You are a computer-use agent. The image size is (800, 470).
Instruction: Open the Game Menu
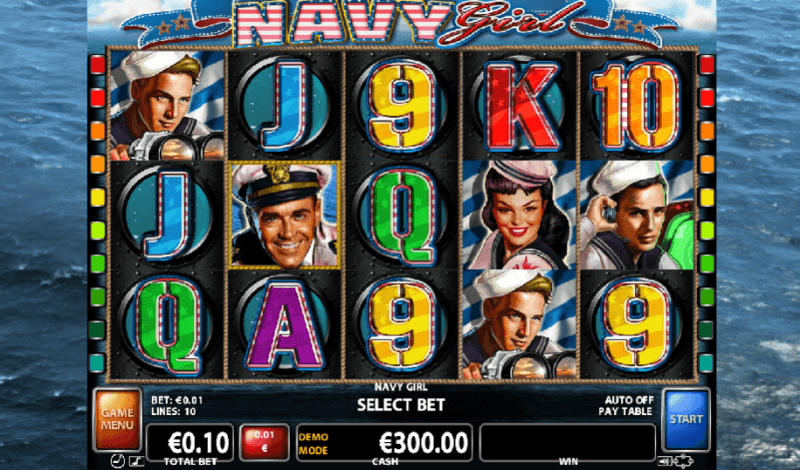(117, 419)
